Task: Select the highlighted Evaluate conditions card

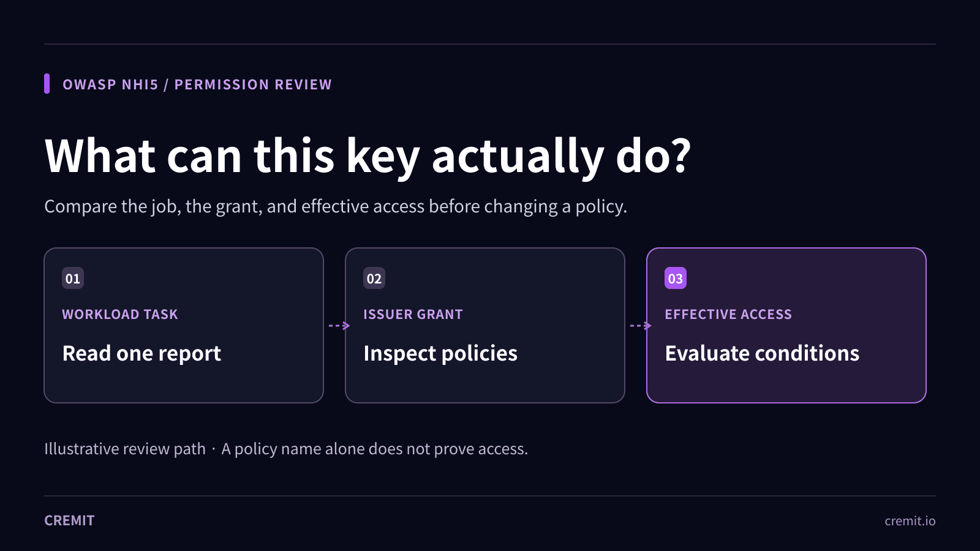Action: click(786, 325)
